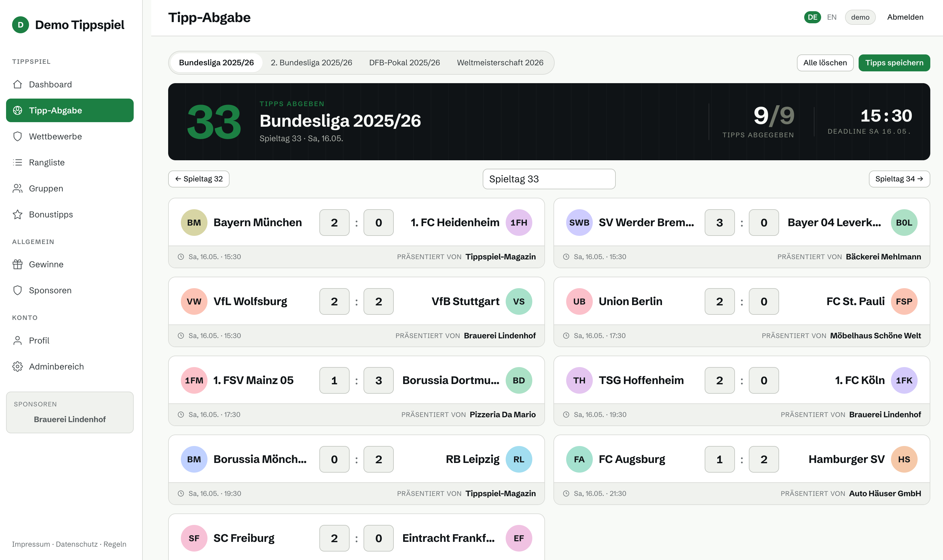Click the TH badge of TSG Hoffenheim
The height and width of the screenshot is (560, 943).
[x=579, y=380]
